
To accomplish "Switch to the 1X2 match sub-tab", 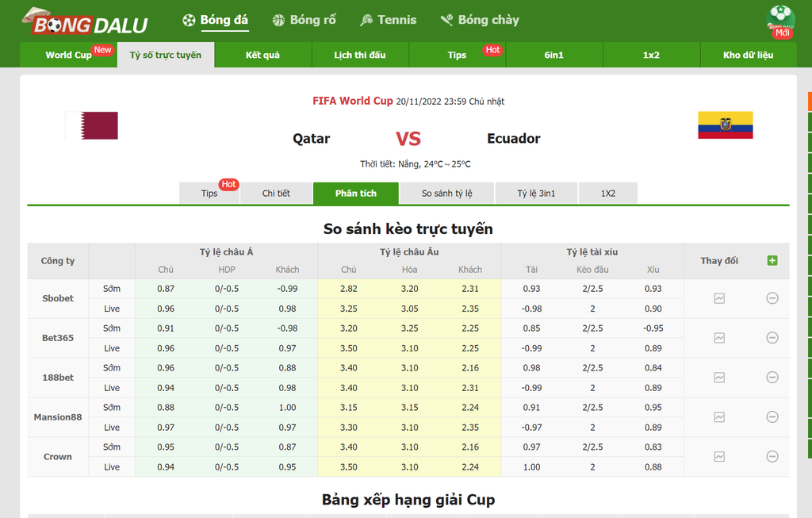I will click(x=608, y=194).
